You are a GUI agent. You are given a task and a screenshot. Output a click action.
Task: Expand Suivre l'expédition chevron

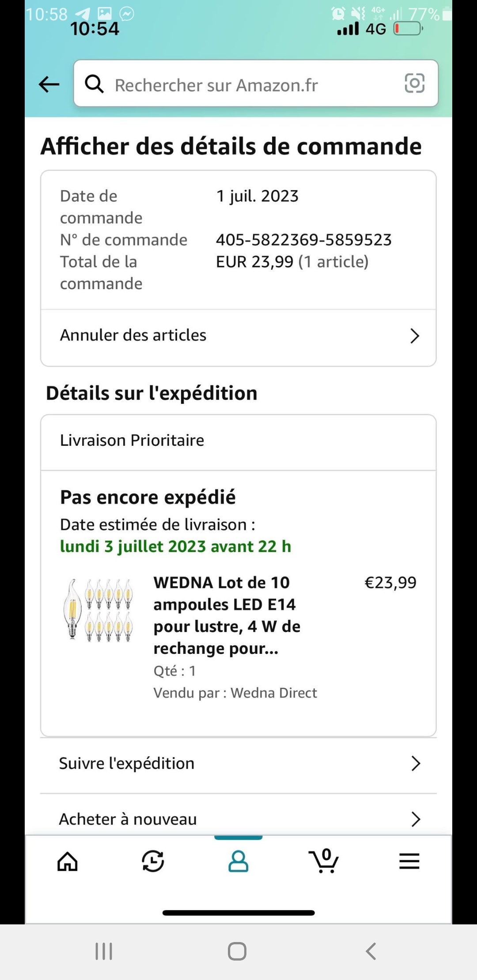pyautogui.click(x=415, y=763)
